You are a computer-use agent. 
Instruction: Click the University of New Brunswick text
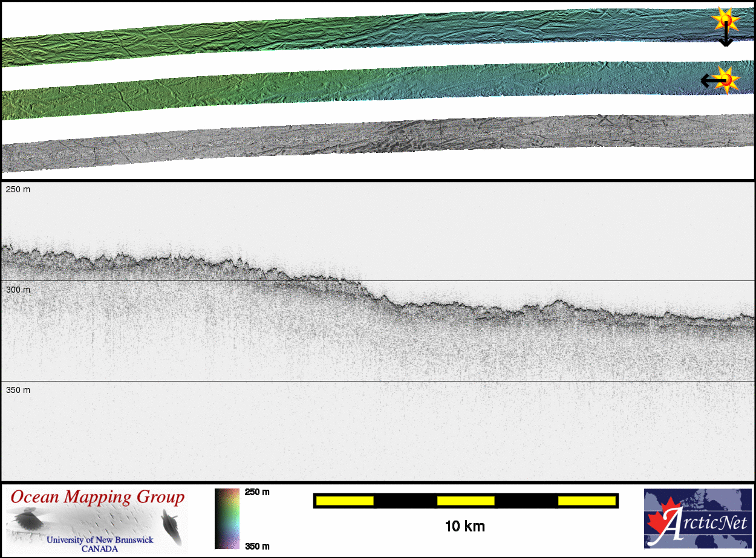click(100, 540)
